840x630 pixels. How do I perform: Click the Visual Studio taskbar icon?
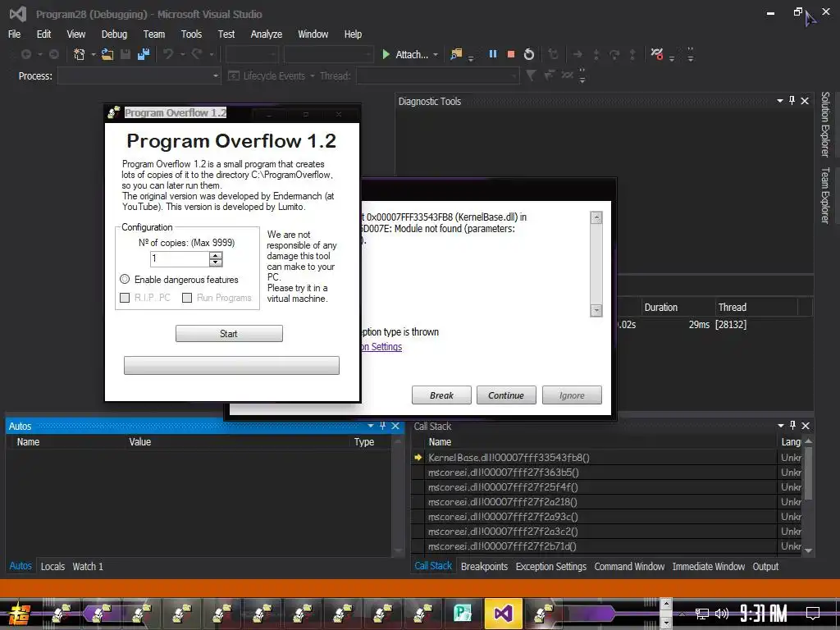tap(503, 612)
